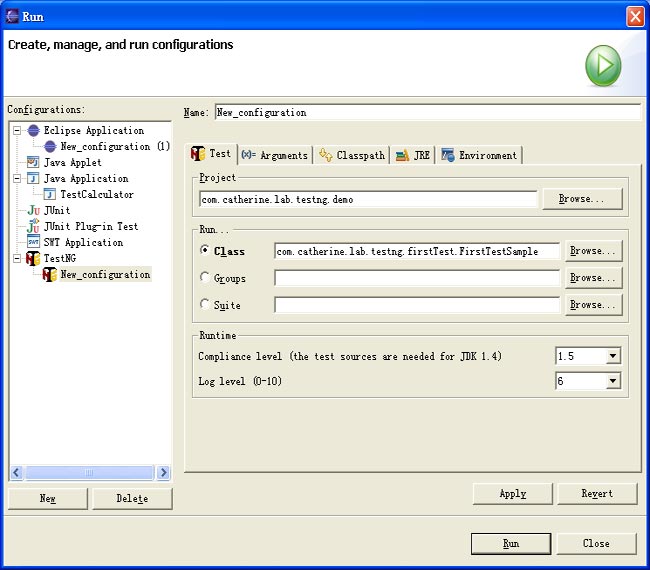Click the SWT Application icon
The width and height of the screenshot is (650, 570).
click(x=33, y=243)
